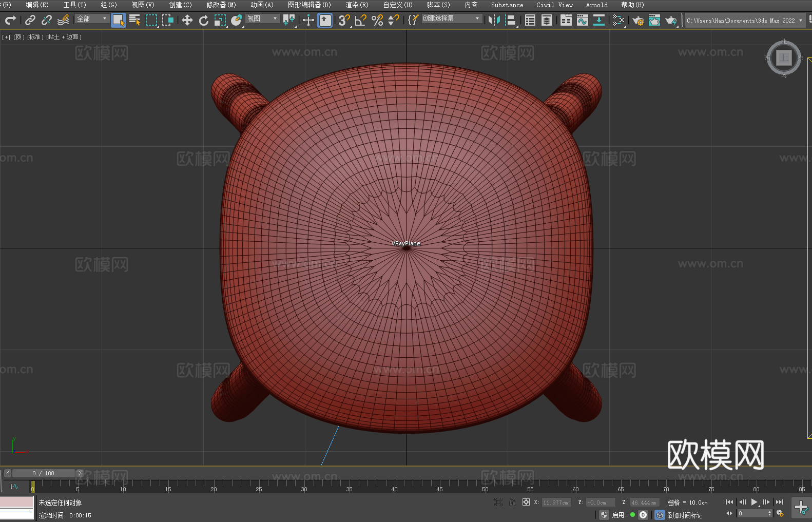
Task: Click Bind to Space Warp icon
Action: (63, 20)
